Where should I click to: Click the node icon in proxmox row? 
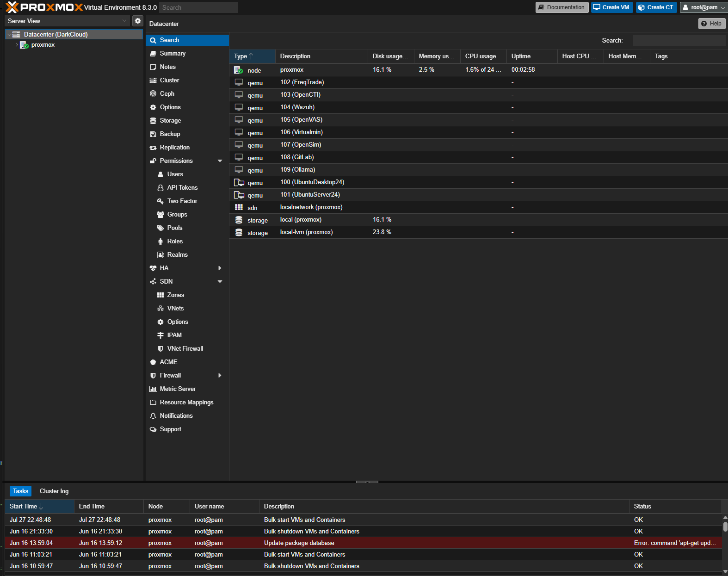239,70
